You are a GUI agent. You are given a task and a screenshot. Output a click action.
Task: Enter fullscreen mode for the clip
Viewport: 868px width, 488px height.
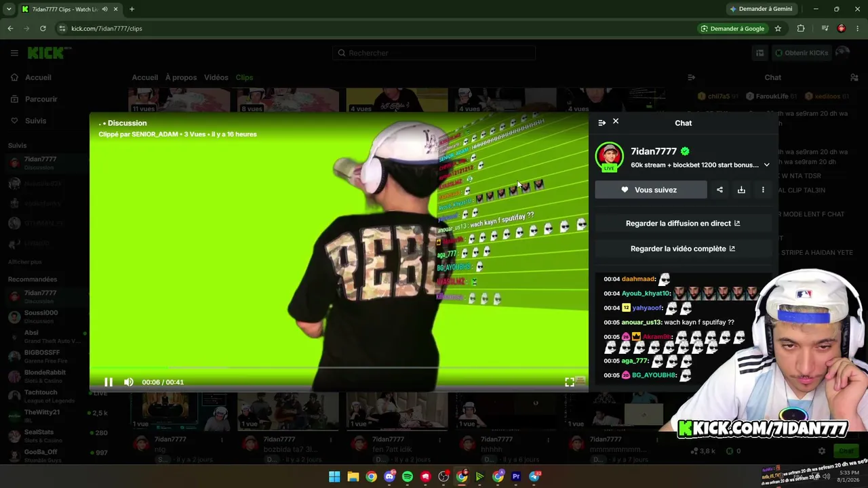[570, 382]
